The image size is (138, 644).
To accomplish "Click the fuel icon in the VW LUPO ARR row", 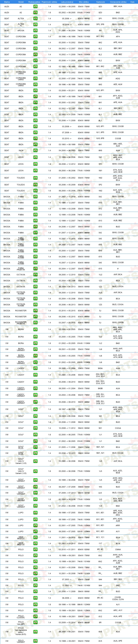I will coord(35,525).
